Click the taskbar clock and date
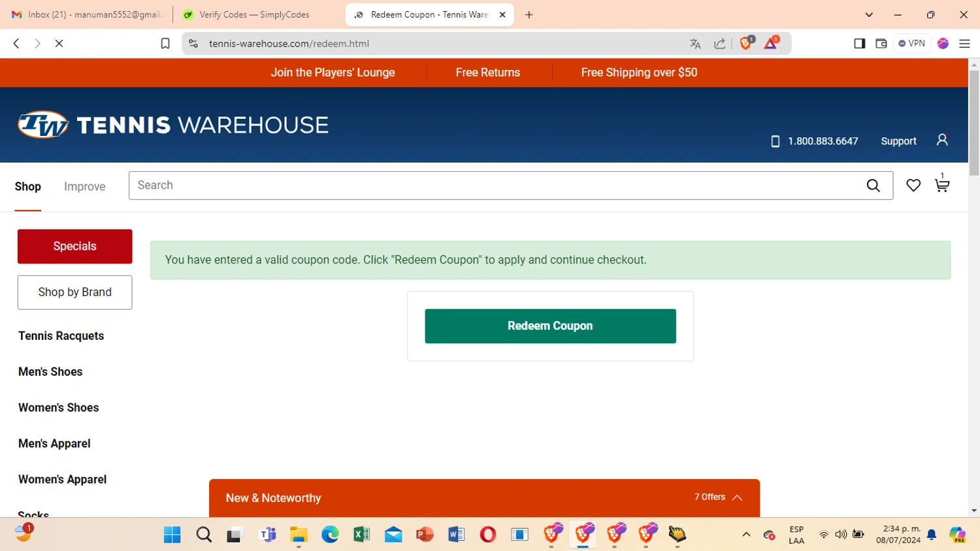Viewport: 980px width, 551px height. (x=898, y=535)
